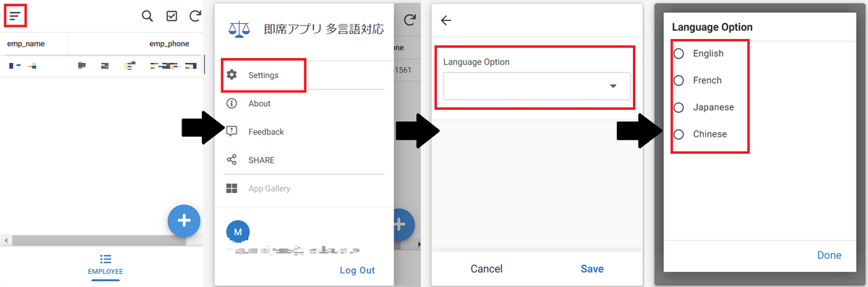Click the App Gallery grid icon
Viewport: 868px width, 287px height.
tap(231, 189)
